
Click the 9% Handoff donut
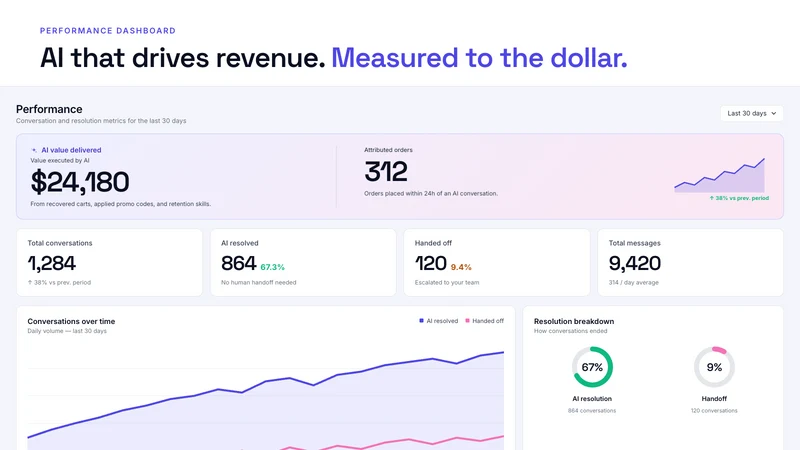point(714,367)
